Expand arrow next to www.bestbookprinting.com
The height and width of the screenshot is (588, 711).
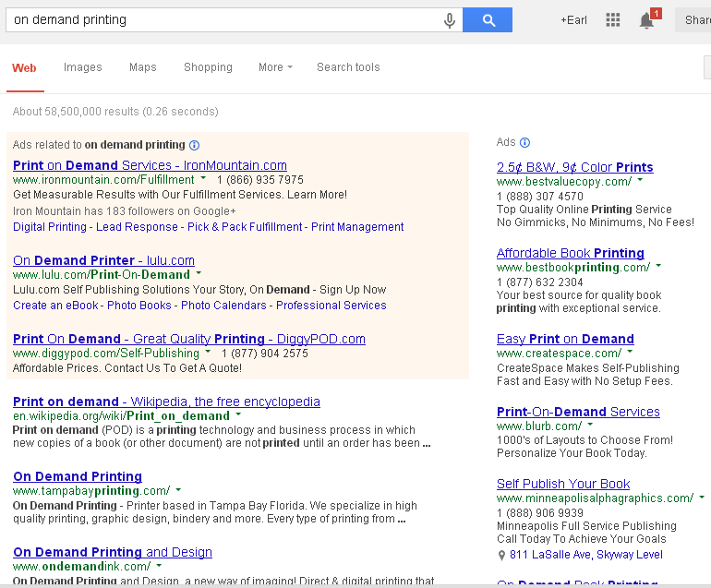point(658,265)
